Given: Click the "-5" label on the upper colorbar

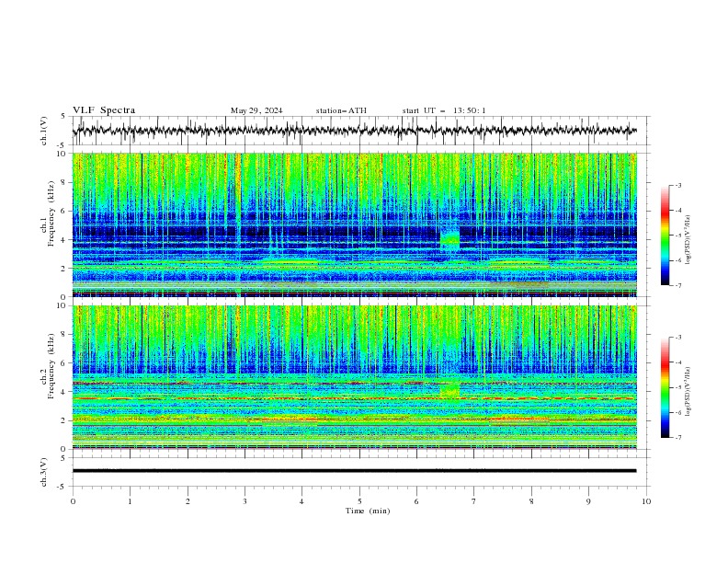Looking at the screenshot, I should 678,236.
